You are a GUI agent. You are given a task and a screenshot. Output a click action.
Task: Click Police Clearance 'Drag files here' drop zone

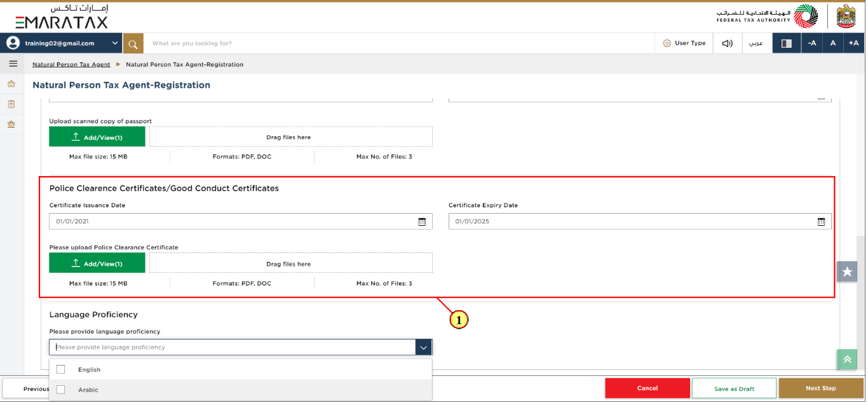click(291, 264)
